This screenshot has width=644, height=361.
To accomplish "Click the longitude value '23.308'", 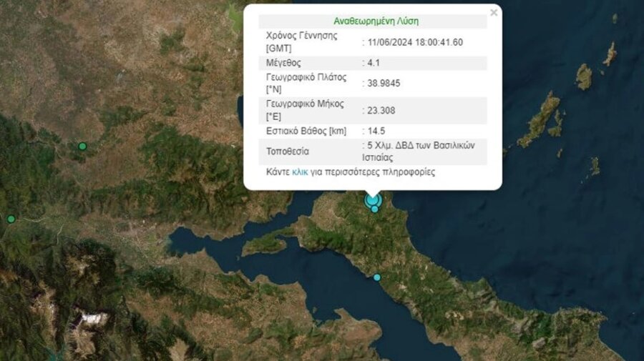I will (381, 110).
